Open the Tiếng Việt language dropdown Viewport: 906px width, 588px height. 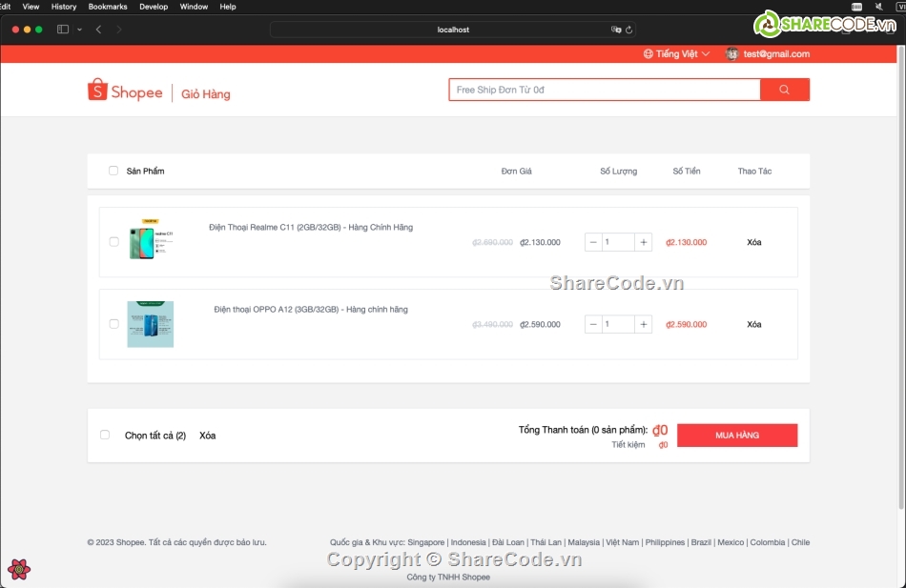point(676,53)
